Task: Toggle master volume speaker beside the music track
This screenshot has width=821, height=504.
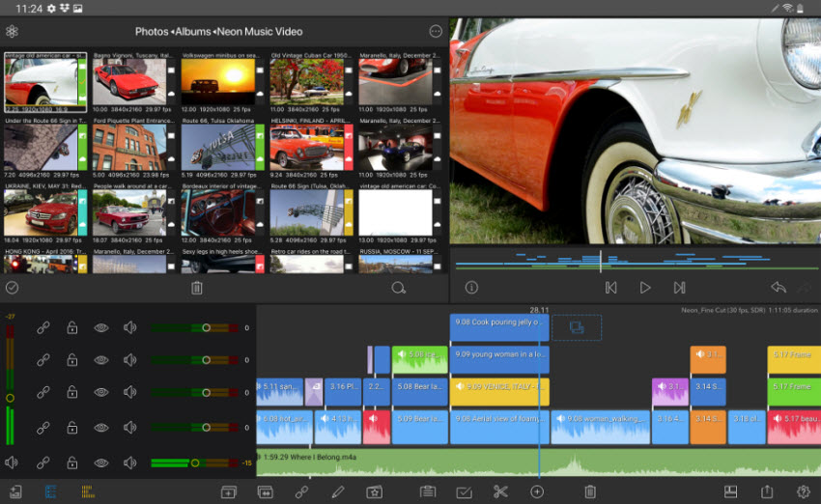Action: click(11, 462)
